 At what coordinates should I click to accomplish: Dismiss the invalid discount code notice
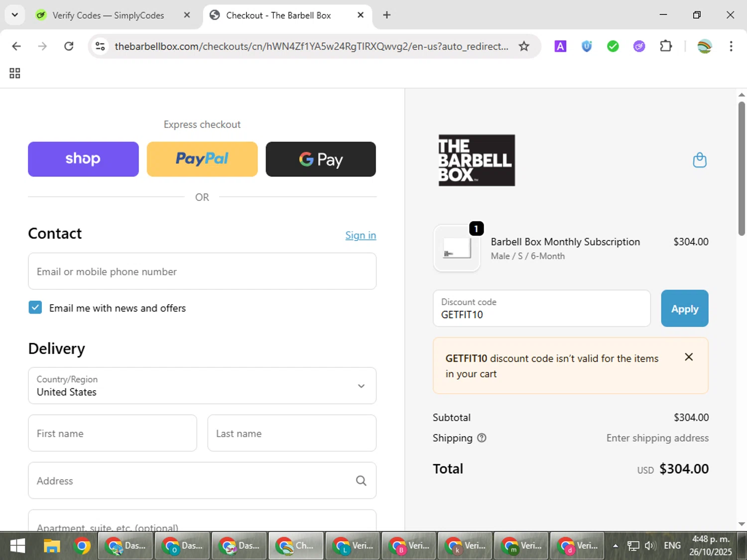click(x=689, y=357)
